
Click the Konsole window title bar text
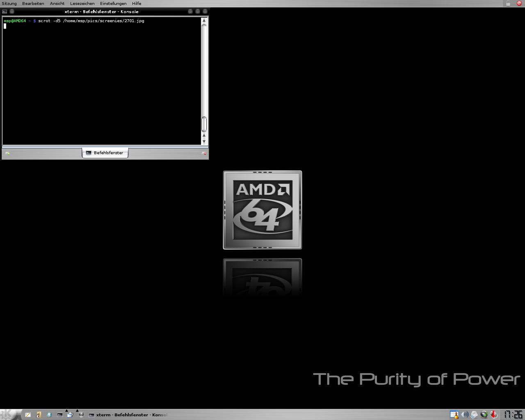coord(101,11)
